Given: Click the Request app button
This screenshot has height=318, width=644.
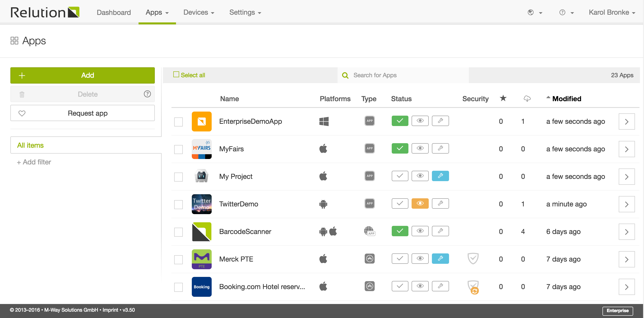Looking at the screenshot, I should pyautogui.click(x=83, y=113).
